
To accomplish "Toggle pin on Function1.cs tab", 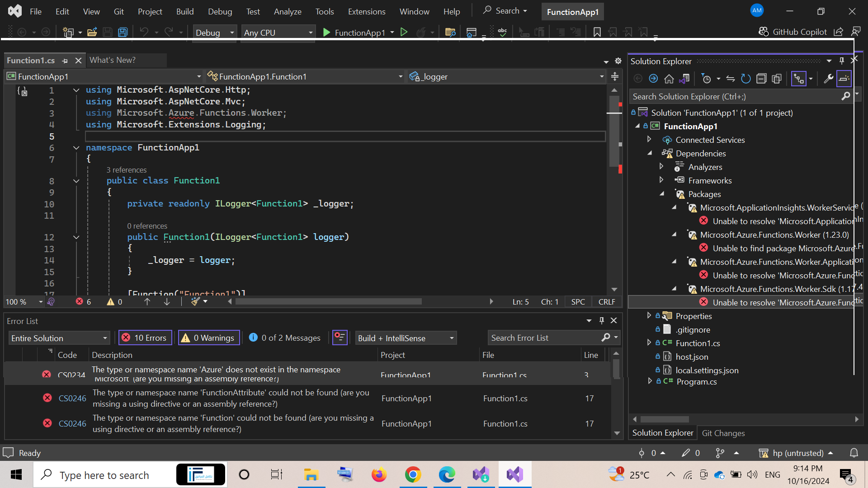I will [x=65, y=61].
